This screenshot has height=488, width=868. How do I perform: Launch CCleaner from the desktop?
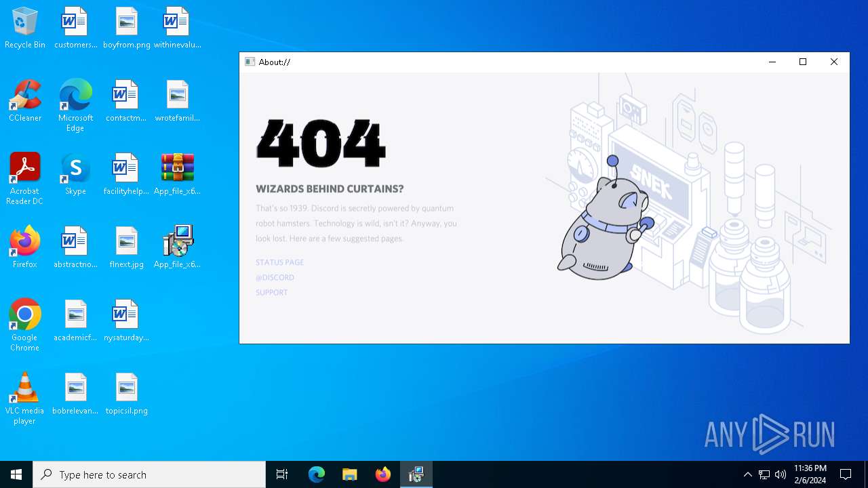click(x=25, y=101)
